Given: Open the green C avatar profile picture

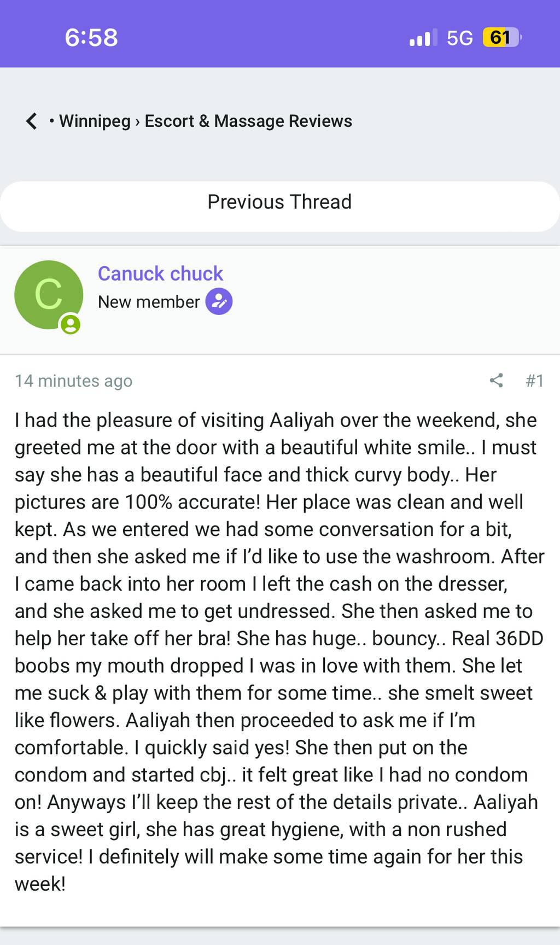Looking at the screenshot, I should tap(48, 294).
